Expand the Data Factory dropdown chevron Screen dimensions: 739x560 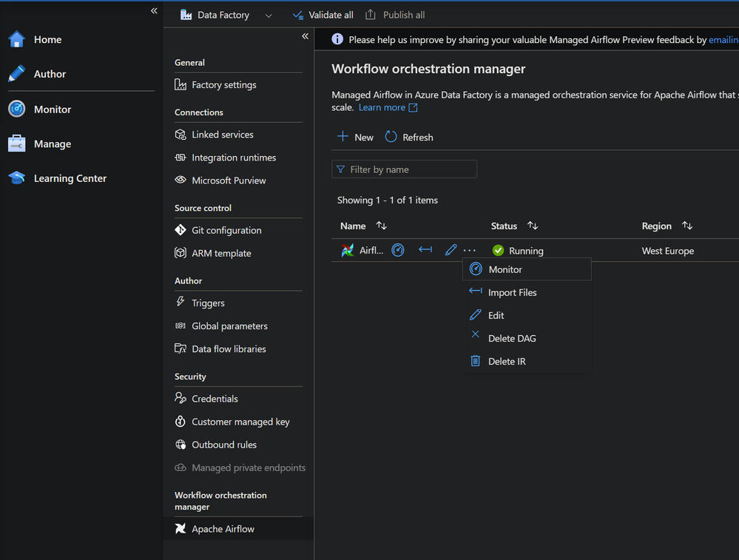coord(269,16)
